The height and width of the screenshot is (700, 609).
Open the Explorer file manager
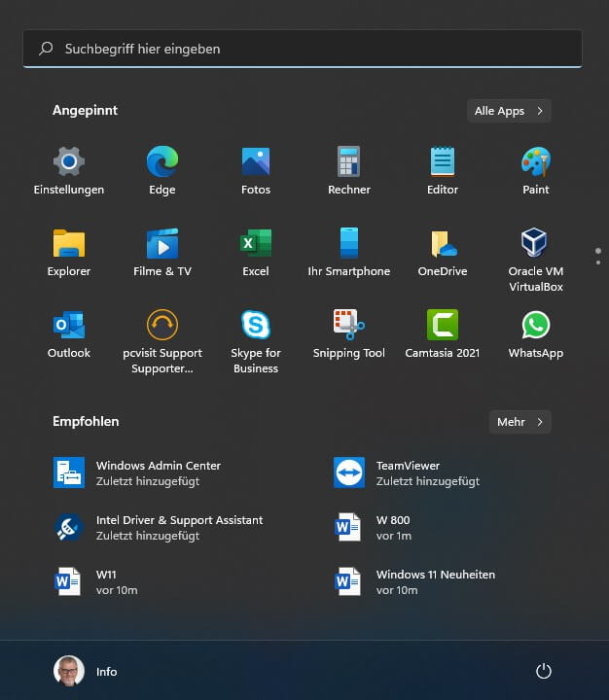coord(69,253)
